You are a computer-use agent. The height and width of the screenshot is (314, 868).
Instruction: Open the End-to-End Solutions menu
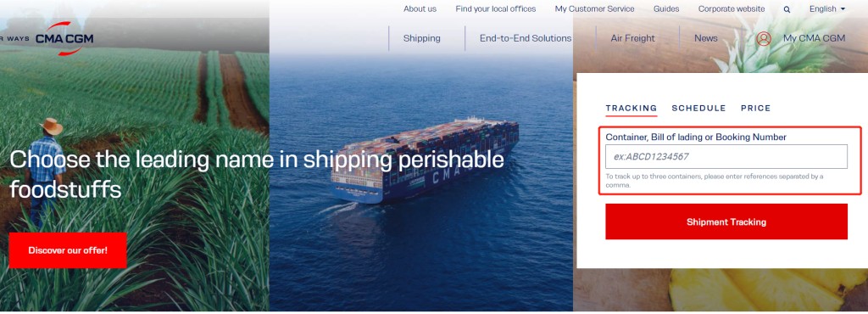(x=526, y=38)
